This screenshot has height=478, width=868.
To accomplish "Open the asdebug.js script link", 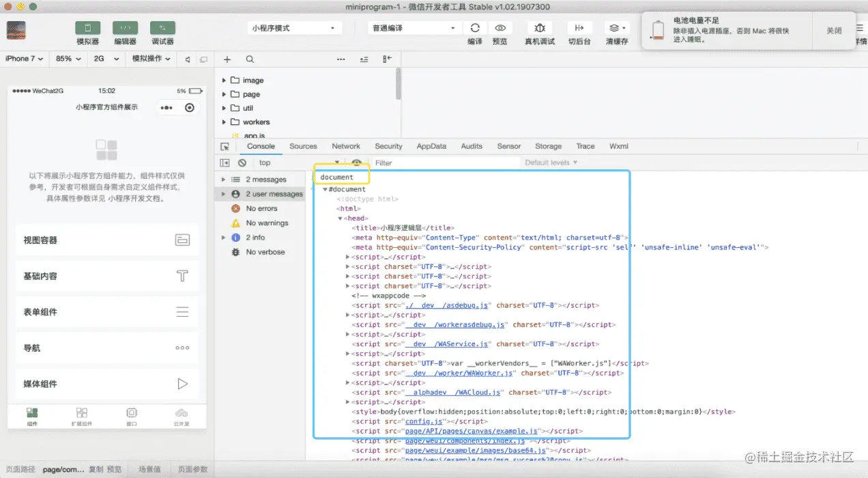I will click(446, 305).
